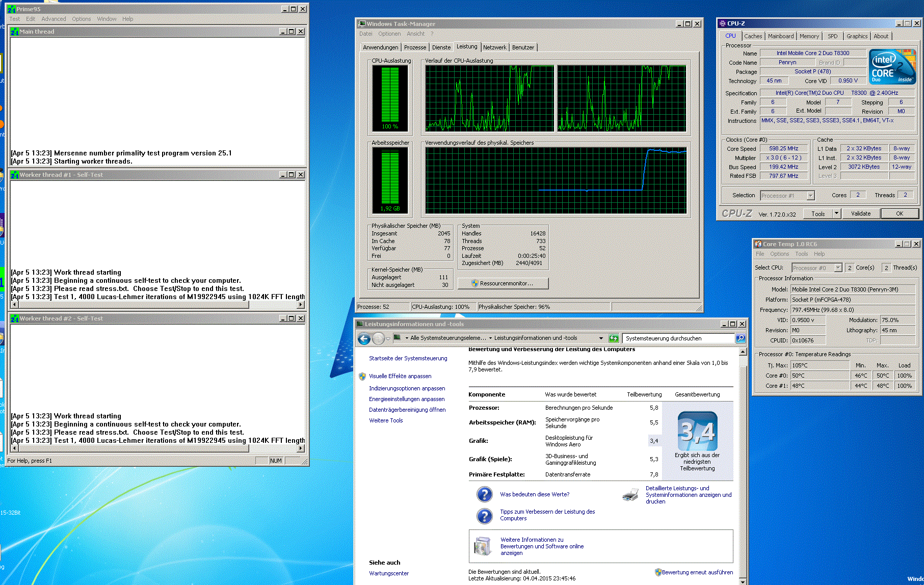924x585 pixels.
Task: Click the Validate button in CPU-Z
Action: 861,214
